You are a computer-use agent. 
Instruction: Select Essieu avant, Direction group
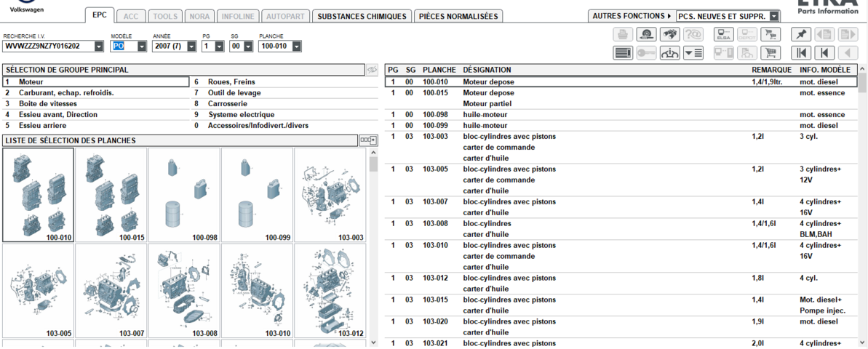point(96,114)
